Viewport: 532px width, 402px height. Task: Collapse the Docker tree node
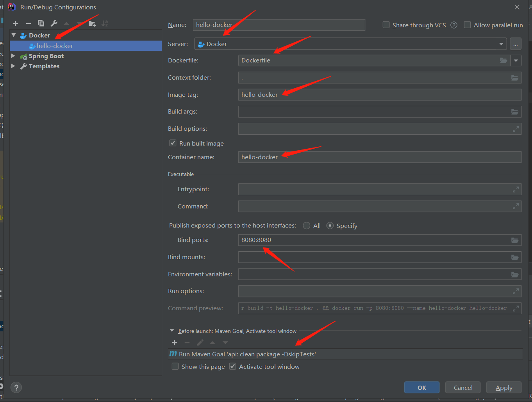[14, 35]
